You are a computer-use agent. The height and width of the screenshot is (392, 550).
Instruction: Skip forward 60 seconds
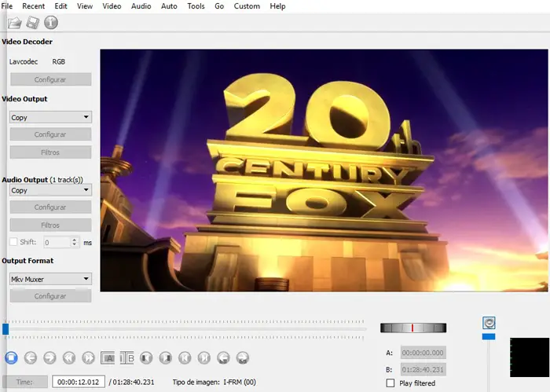(x=242, y=358)
